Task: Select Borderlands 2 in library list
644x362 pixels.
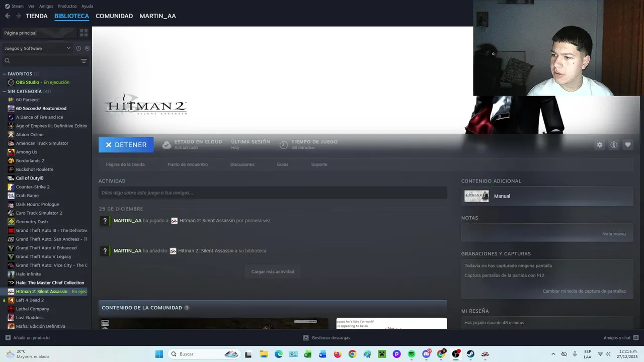Action: [30, 161]
